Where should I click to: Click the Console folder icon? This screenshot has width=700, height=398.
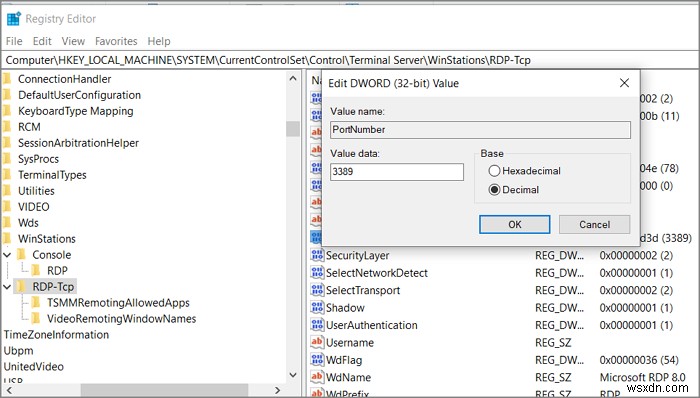21,254
